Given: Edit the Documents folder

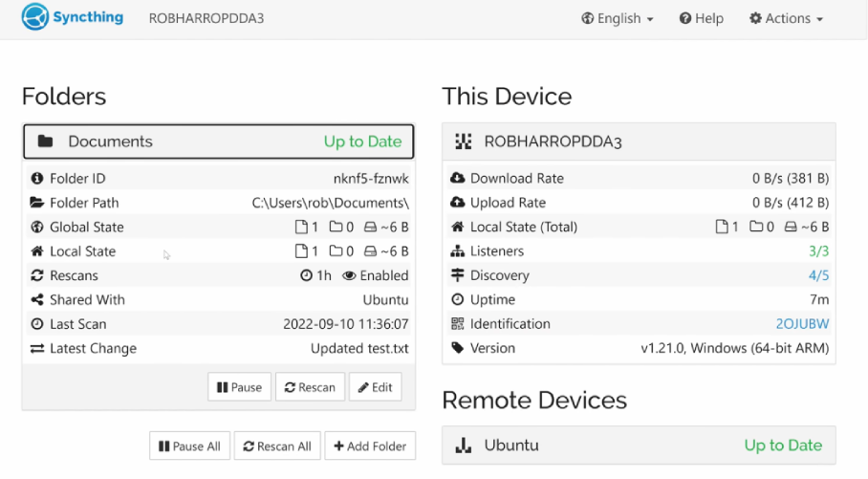Looking at the screenshot, I should (376, 387).
